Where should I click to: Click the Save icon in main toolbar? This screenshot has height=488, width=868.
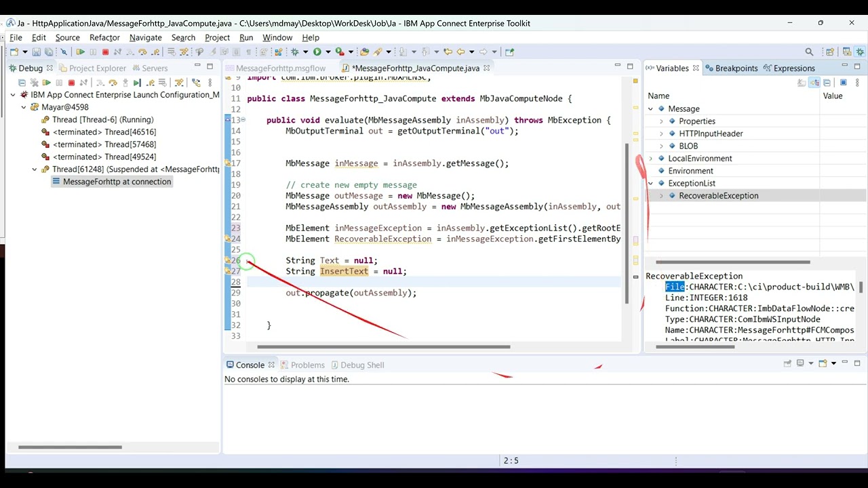(x=36, y=52)
